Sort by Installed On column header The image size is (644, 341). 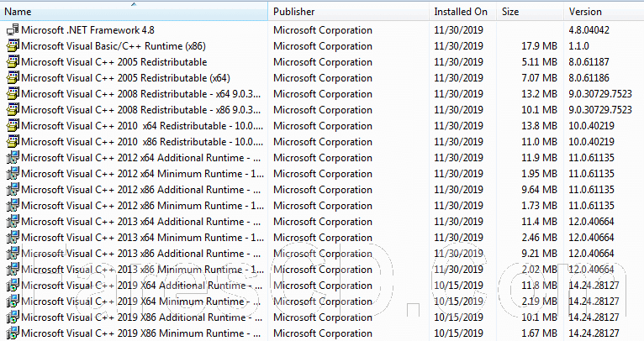[463, 12]
